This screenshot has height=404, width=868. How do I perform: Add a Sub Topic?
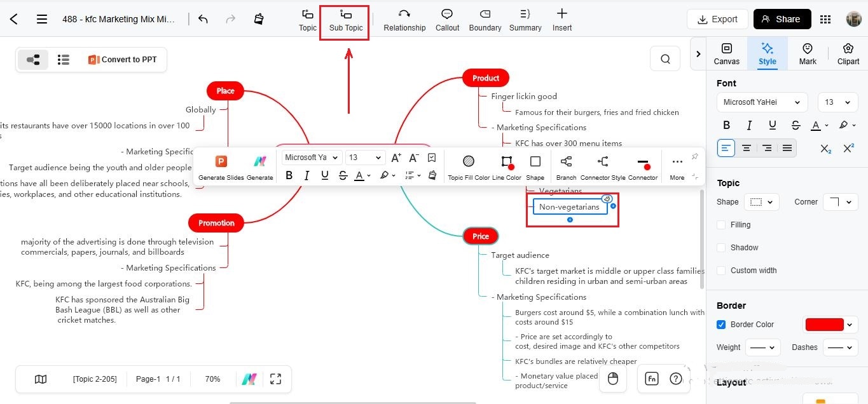pos(346,20)
